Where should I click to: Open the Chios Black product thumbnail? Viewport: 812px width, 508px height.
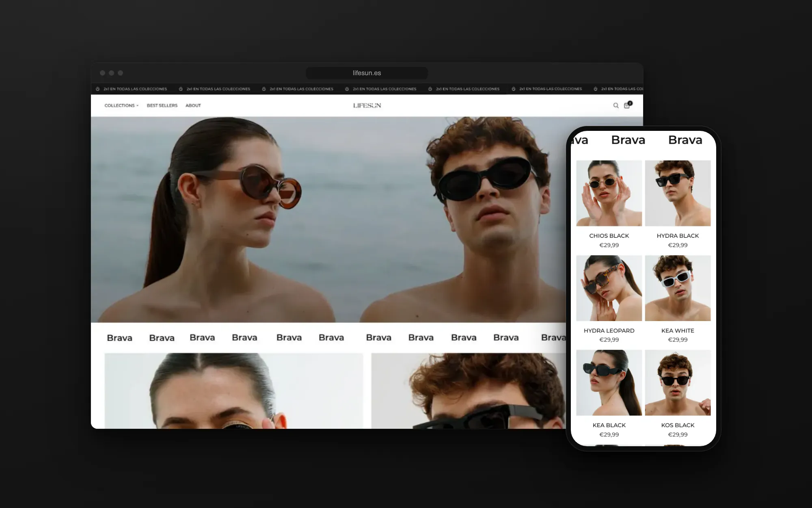click(x=609, y=193)
